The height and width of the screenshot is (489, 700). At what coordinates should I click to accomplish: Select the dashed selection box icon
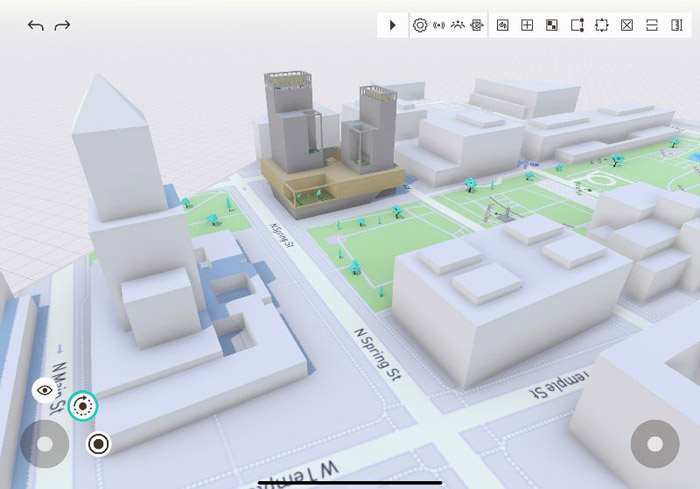[x=602, y=25]
